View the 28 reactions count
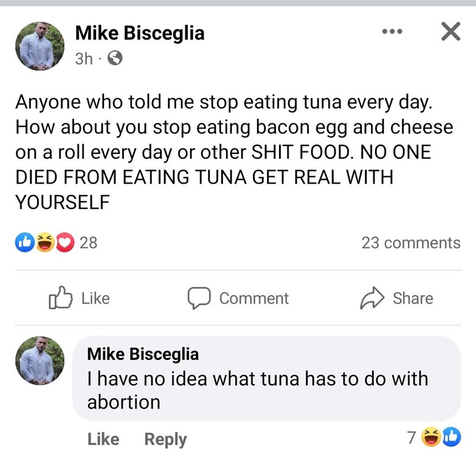 [x=89, y=243]
